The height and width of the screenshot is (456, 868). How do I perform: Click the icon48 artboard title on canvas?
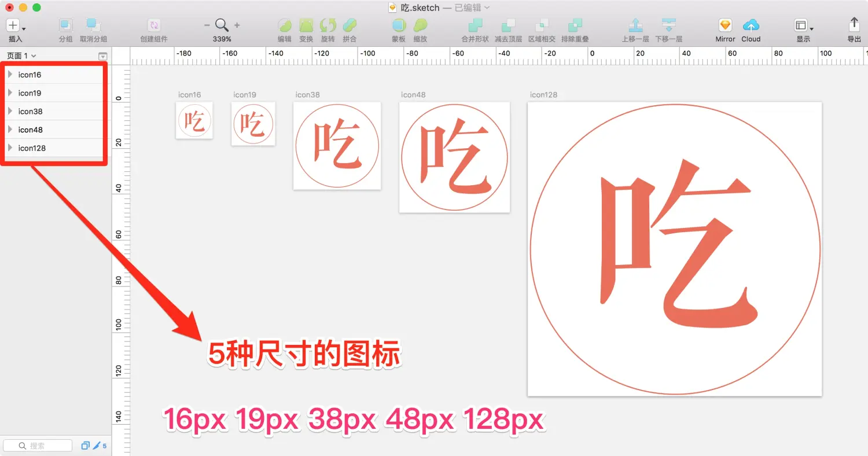pos(413,95)
